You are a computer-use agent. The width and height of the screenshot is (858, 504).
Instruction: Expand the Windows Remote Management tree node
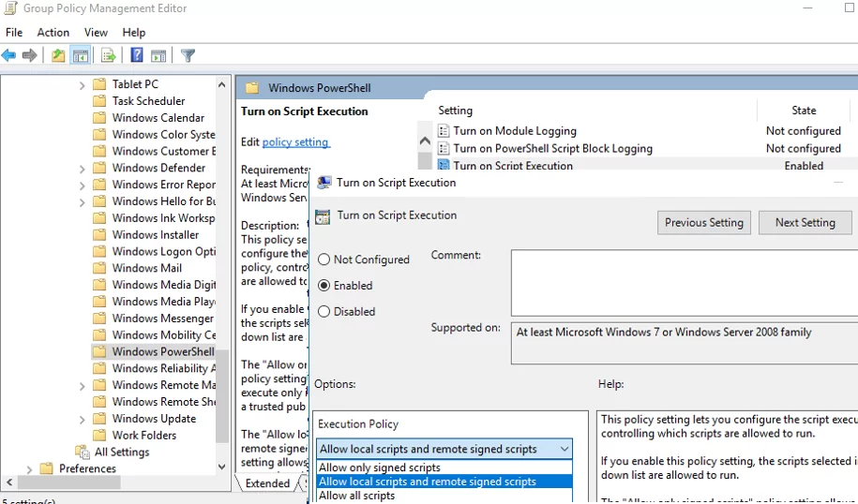(83, 387)
